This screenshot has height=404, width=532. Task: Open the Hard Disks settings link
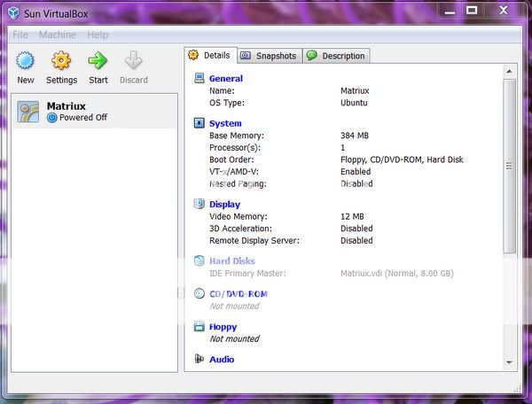click(232, 261)
